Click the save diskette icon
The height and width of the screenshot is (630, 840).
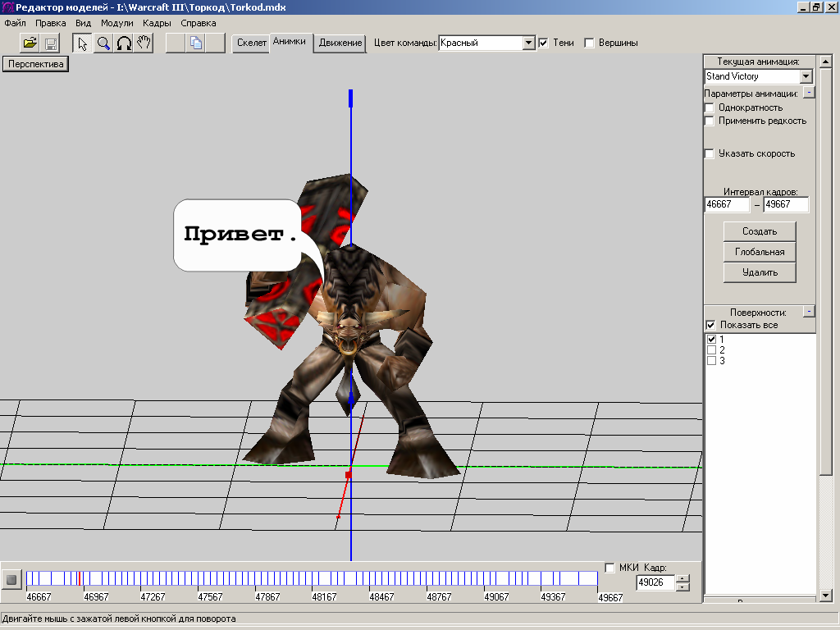(51, 43)
